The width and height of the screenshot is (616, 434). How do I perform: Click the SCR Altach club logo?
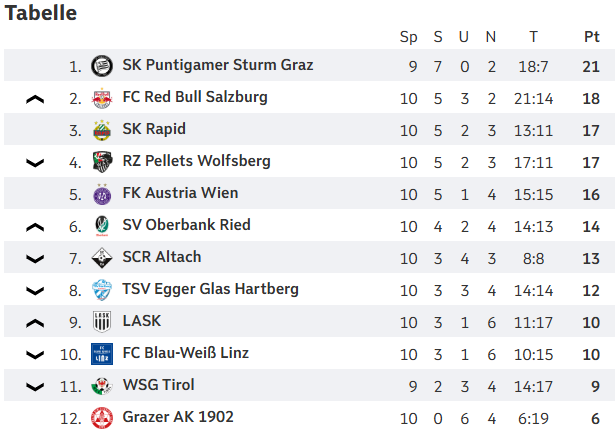pos(101,258)
